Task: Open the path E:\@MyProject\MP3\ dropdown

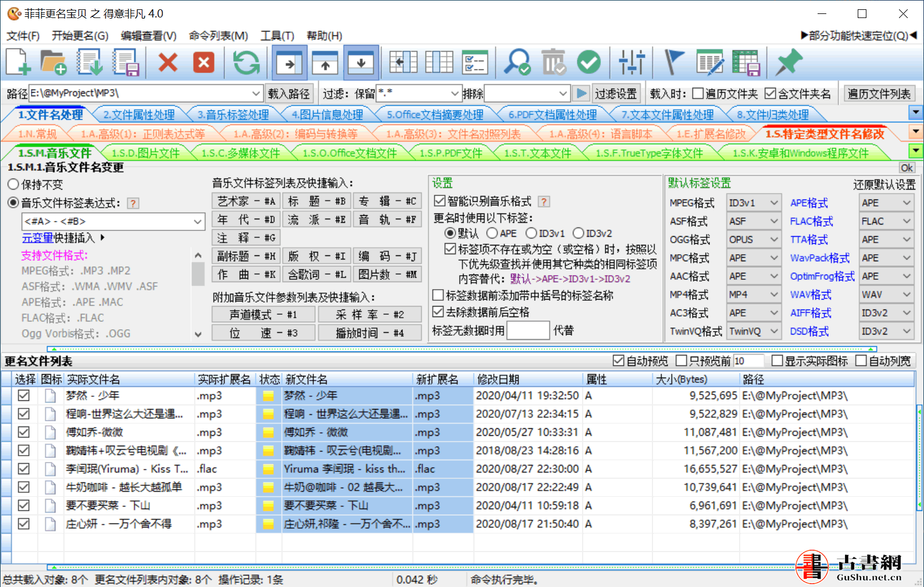Action: click(x=256, y=93)
